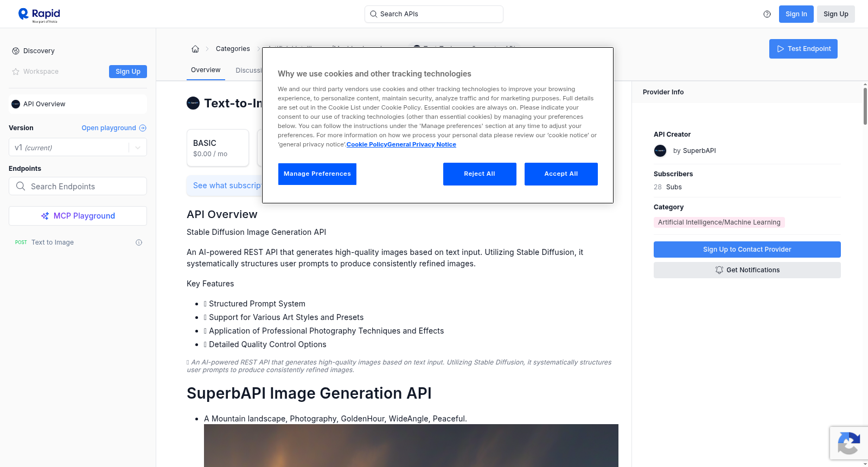The width and height of the screenshot is (868, 467).
Task: Switch to the Overview tab
Action: [x=206, y=70]
